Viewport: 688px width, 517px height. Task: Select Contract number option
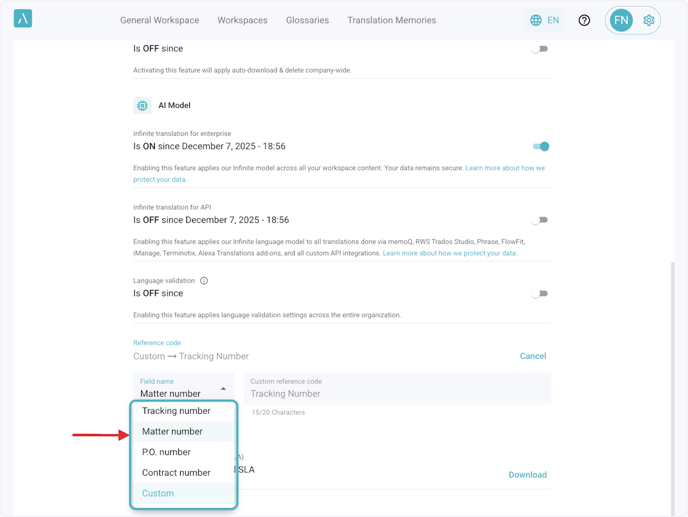(x=176, y=473)
